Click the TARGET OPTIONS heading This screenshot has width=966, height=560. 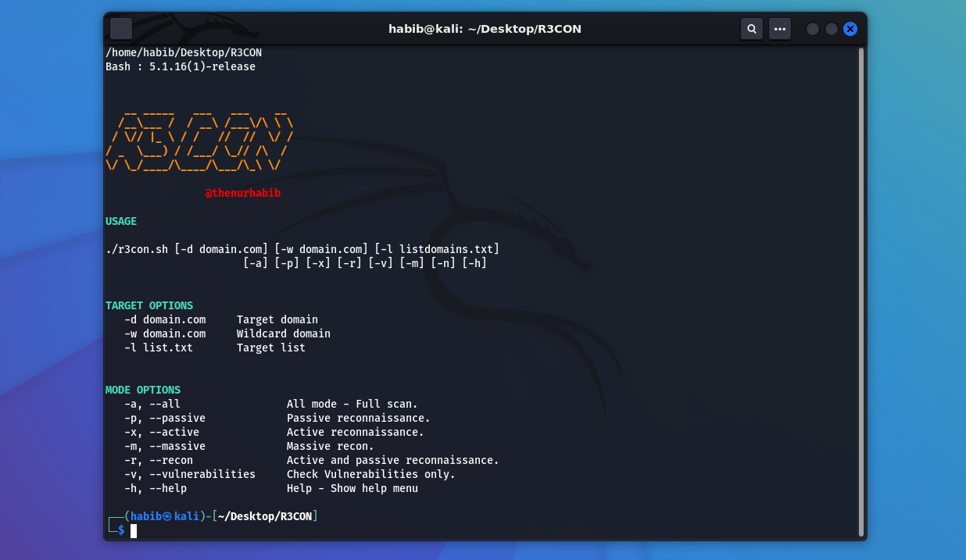pos(149,305)
